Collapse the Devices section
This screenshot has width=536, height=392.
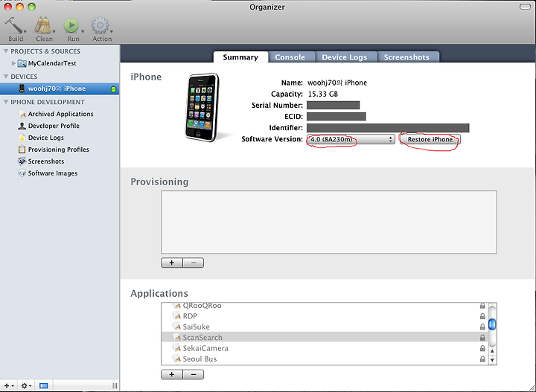pyautogui.click(x=6, y=77)
